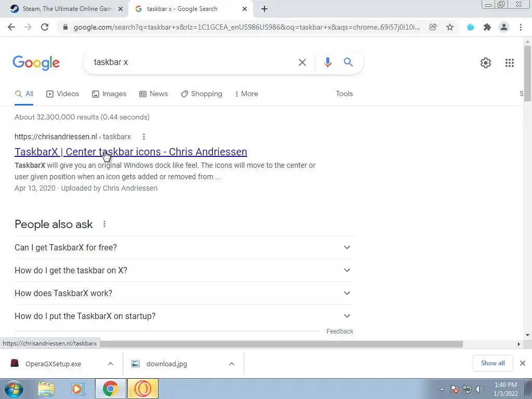Click Show all downloads
The width and height of the screenshot is (532, 399).
pos(493,363)
